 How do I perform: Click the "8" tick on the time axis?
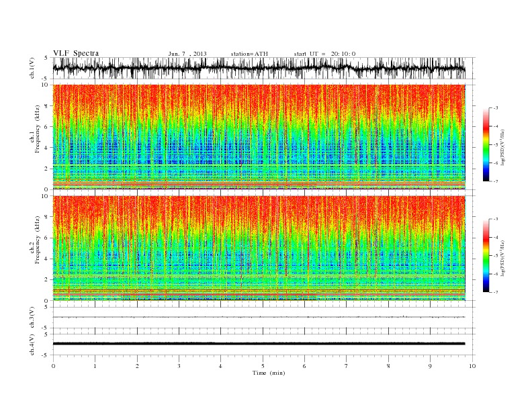click(x=388, y=366)
